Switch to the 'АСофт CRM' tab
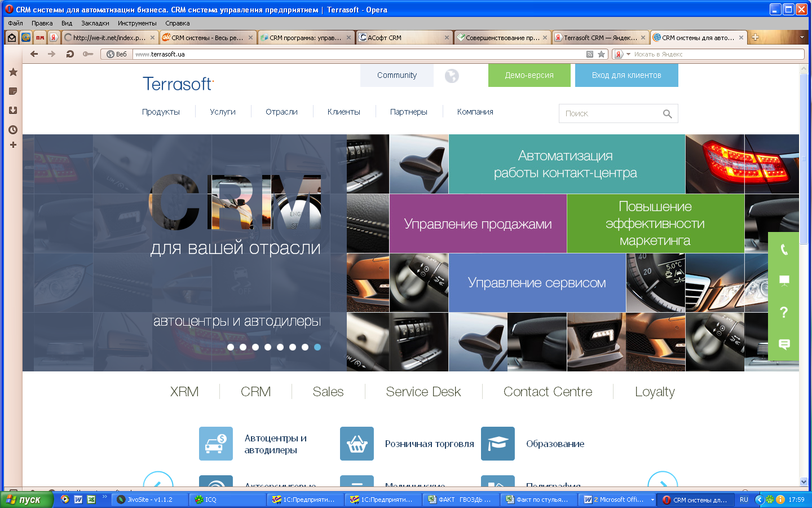Viewport: 812px width, 508px height. 404,38
